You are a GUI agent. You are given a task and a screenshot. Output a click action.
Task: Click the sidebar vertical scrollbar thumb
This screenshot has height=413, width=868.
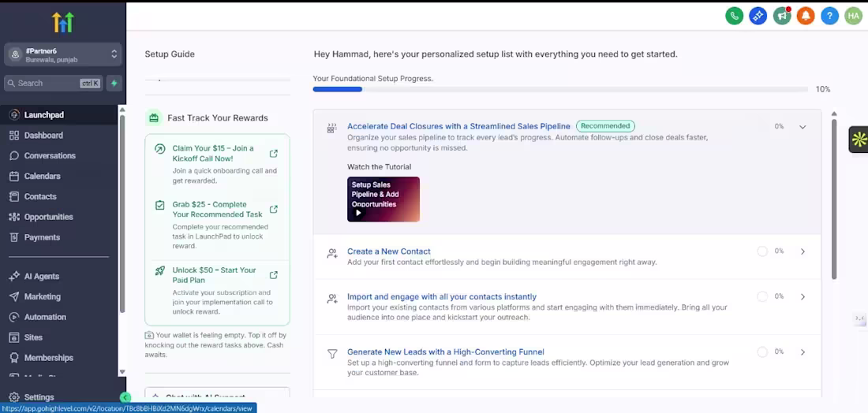[122, 214]
